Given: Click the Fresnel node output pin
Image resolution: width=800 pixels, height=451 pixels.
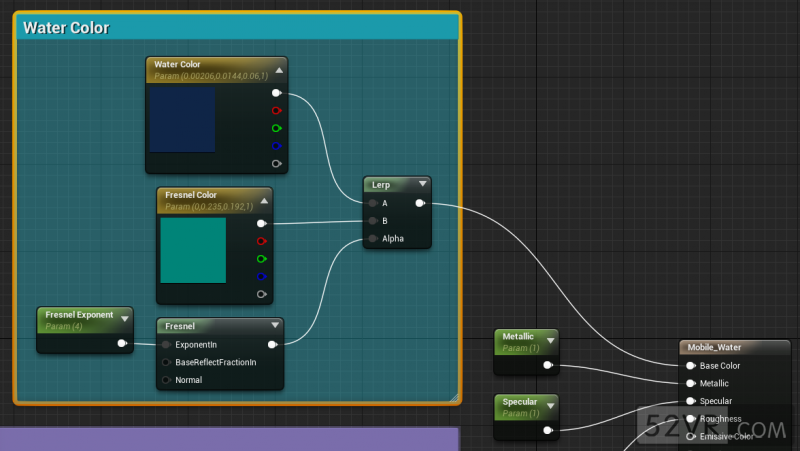Looking at the screenshot, I should (x=272, y=344).
